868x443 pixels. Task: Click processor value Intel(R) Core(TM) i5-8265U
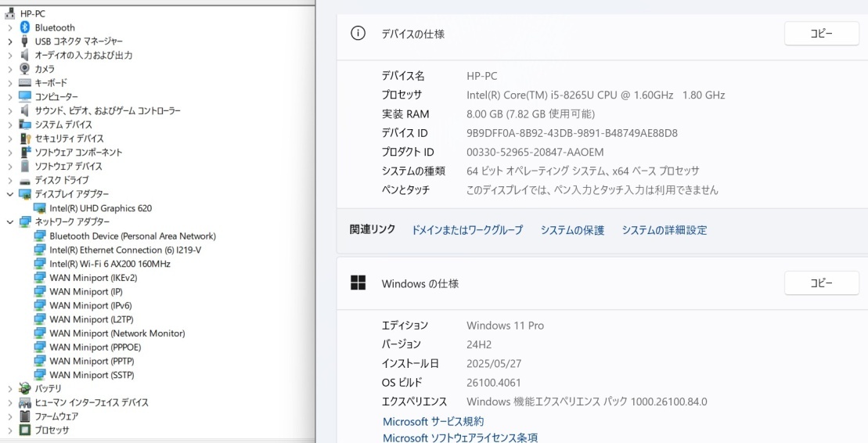[596, 95]
